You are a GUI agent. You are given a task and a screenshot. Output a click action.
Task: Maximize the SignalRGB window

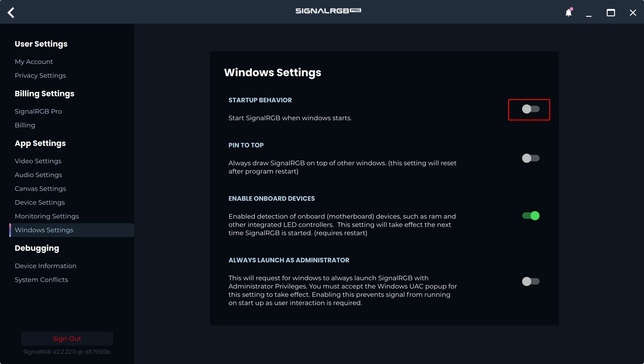click(x=610, y=12)
